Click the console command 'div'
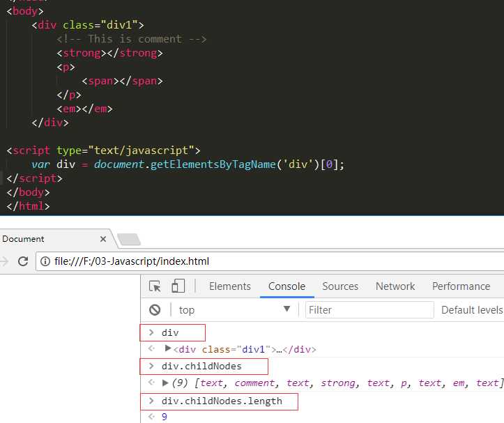The height and width of the screenshot is (423, 504). point(170,332)
